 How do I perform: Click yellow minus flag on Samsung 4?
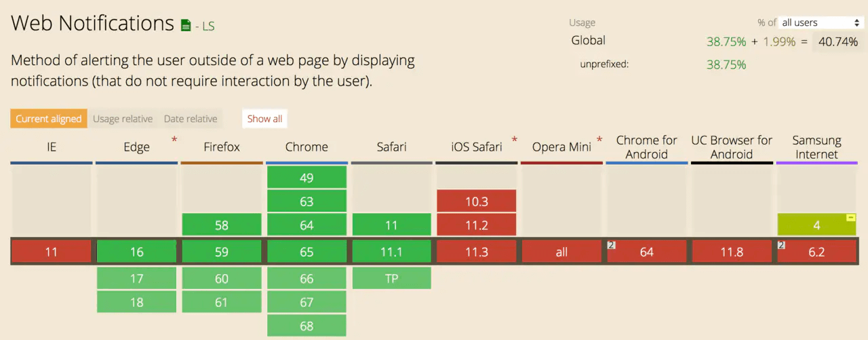[851, 218]
